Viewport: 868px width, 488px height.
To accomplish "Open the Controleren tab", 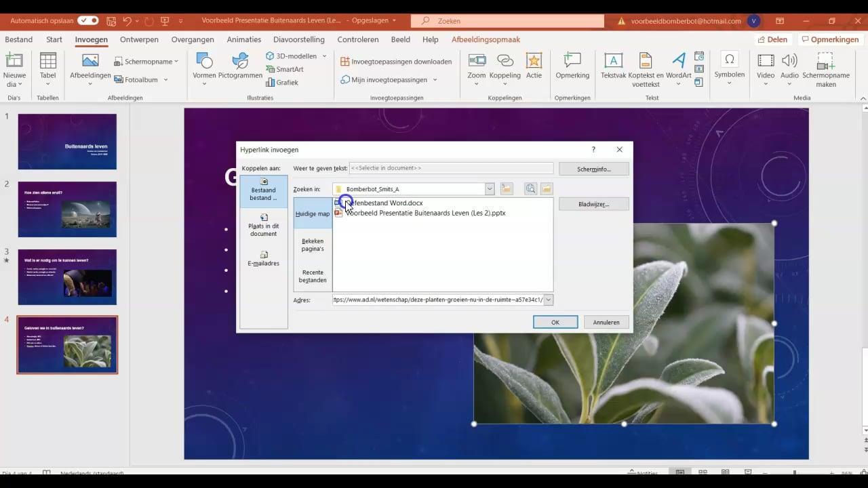I will [358, 39].
